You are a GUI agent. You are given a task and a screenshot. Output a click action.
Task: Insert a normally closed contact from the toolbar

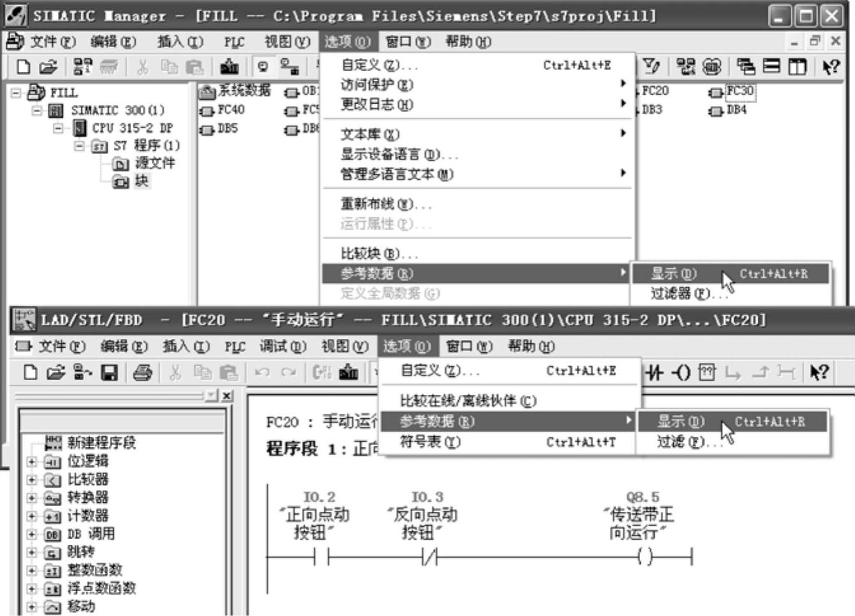tap(654, 372)
